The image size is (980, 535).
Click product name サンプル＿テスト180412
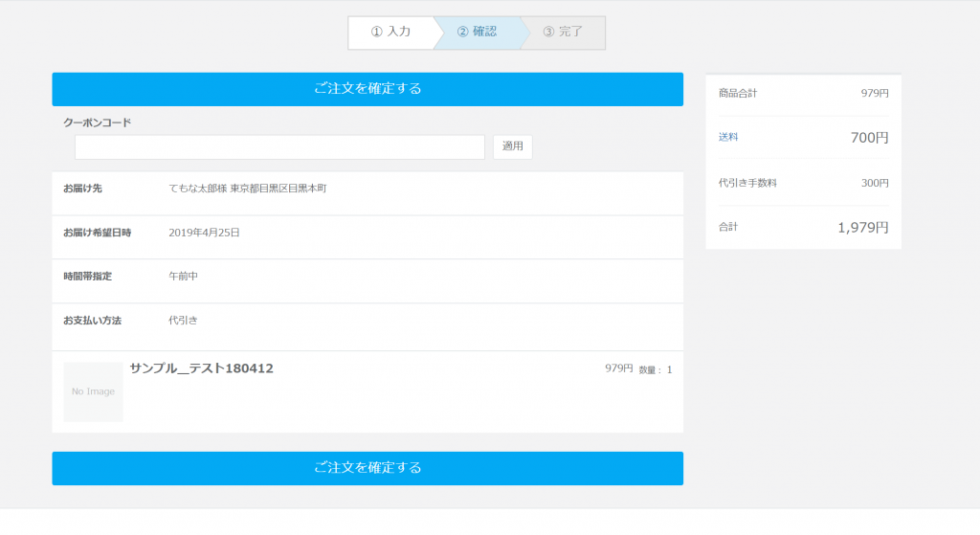202,368
